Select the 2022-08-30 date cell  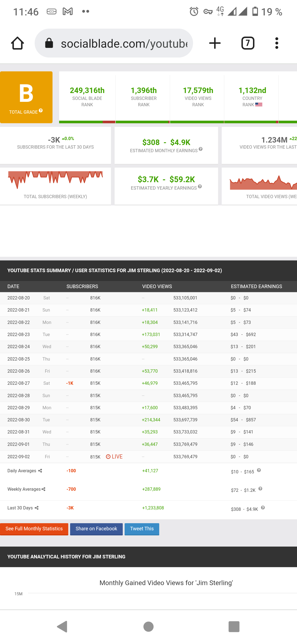coord(18,420)
